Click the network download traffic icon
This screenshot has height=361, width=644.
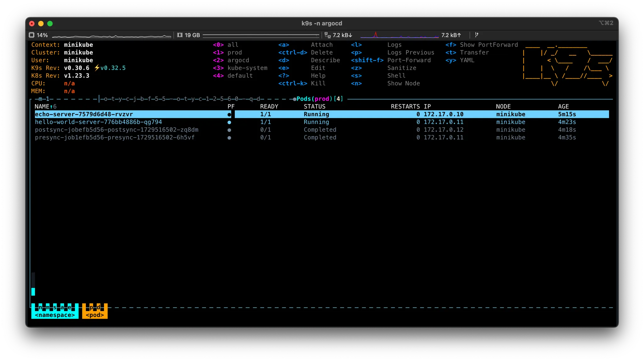(x=327, y=35)
